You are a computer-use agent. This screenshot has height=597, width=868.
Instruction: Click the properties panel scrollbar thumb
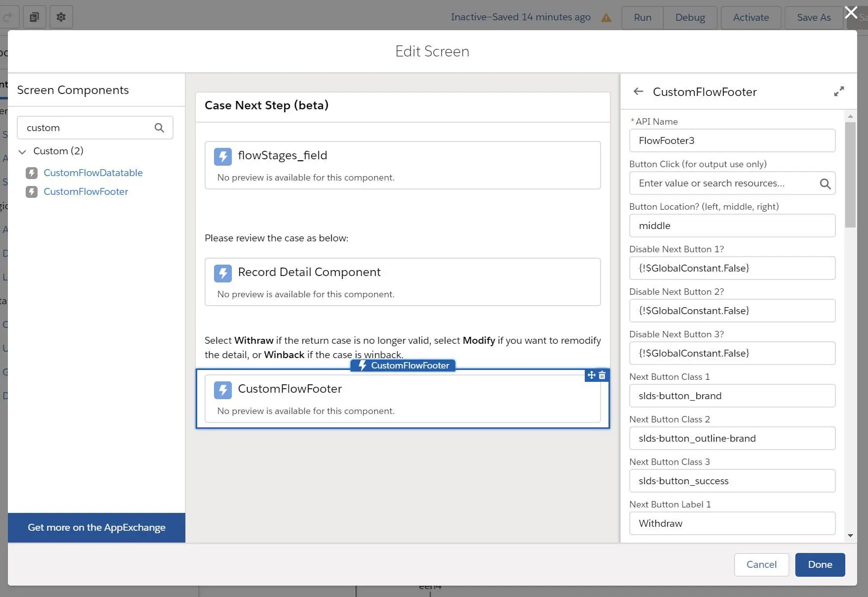[850, 175]
